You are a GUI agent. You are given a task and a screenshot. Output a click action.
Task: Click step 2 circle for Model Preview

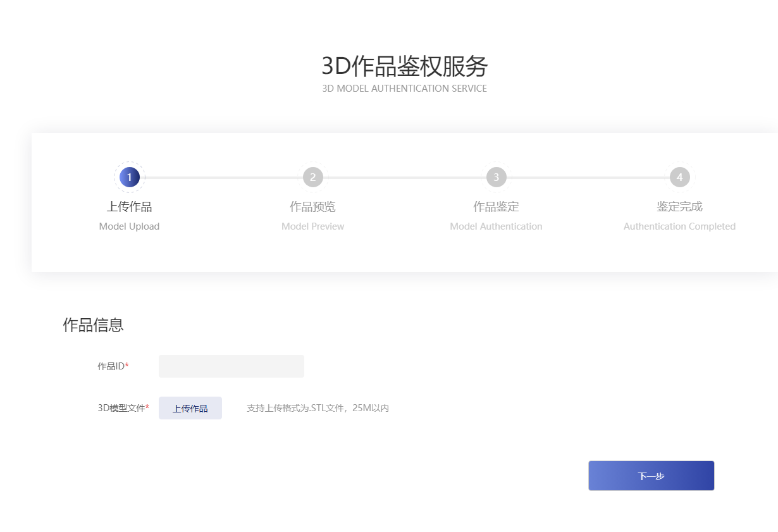(312, 177)
